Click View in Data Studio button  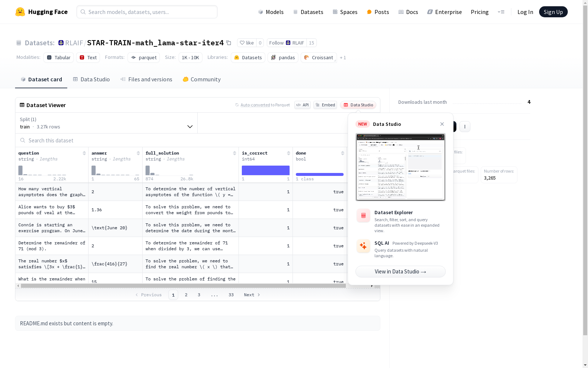coord(401,272)
